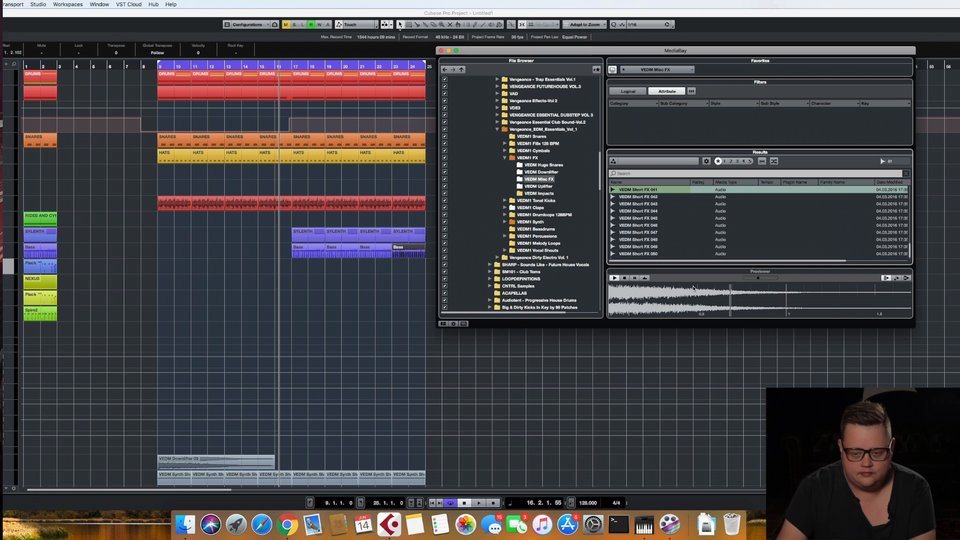
Task: Collapse the Vengeance_EDM_Essentials_Vol_1 folder
Action: [497, 129]
